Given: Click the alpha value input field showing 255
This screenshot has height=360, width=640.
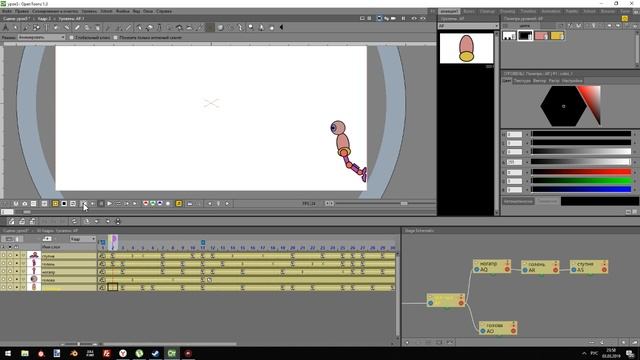Looking at the screenshot, I should click(x=514, y=162).
